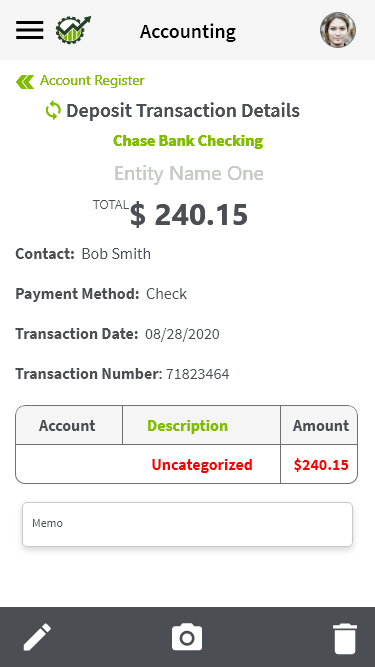Open the user profile avatar
Screen dimensions: 375x667
(338, 30)
